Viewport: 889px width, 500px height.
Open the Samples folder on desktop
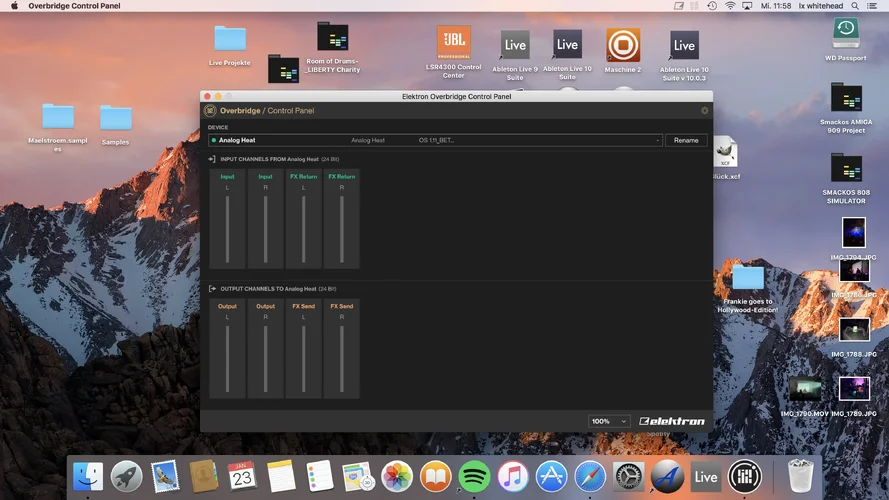coord(116,118)
